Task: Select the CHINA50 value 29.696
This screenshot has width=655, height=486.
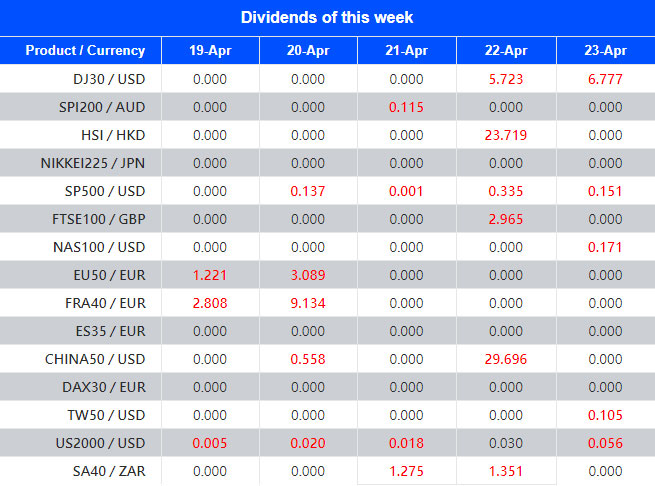Action: (505, 359)
